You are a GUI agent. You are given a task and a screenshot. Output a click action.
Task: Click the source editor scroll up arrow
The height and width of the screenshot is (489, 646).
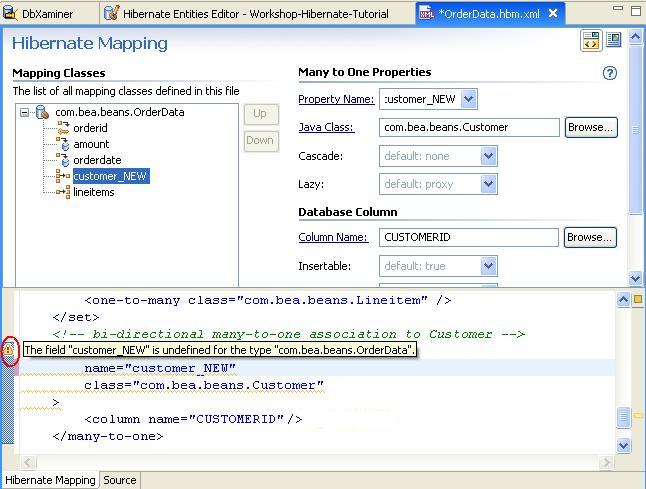(x=623, y=299)
